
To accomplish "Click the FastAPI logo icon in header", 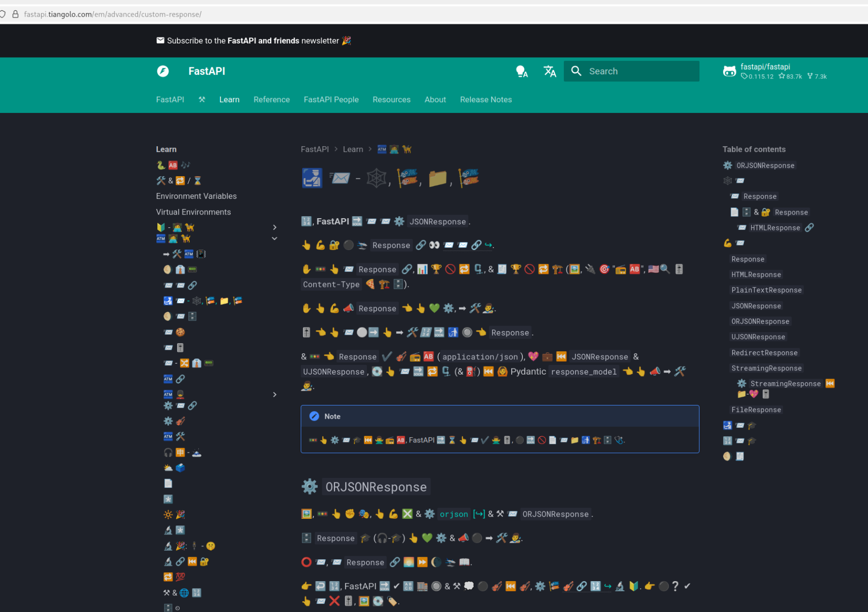I will click(163, 71).
